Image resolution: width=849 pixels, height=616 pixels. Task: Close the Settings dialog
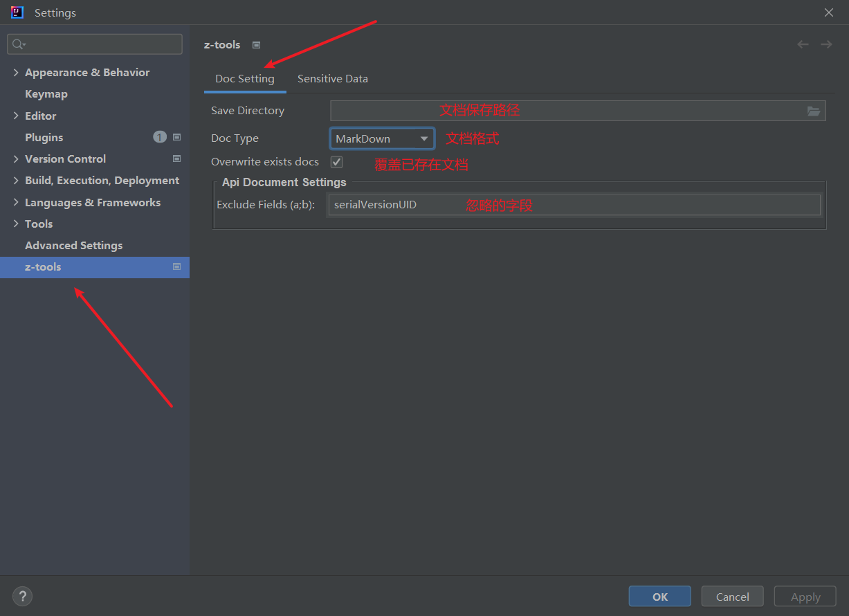(829, 12)
